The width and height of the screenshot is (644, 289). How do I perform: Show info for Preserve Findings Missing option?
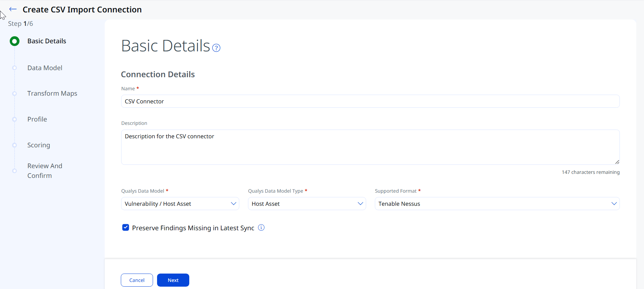point(261,228)
